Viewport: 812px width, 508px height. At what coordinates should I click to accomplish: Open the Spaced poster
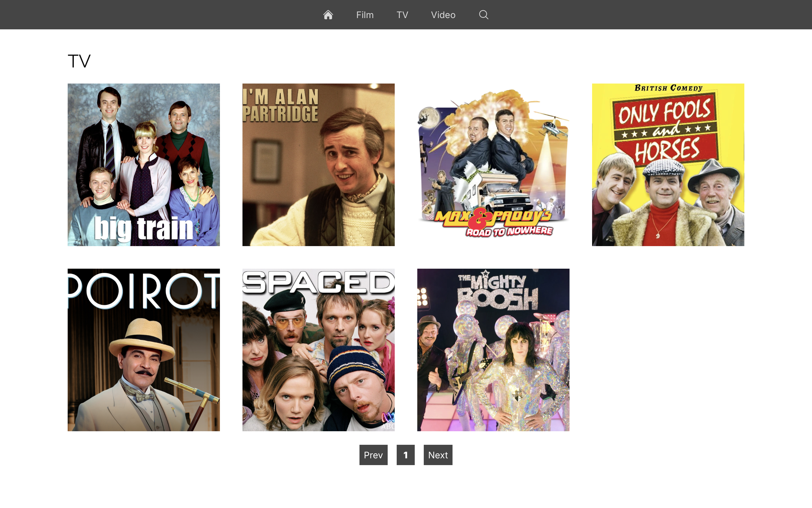(318, 350)
